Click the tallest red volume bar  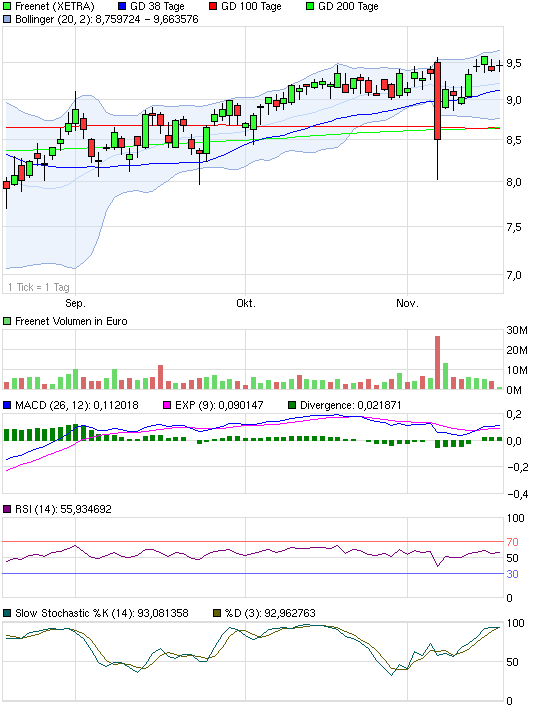438,363
